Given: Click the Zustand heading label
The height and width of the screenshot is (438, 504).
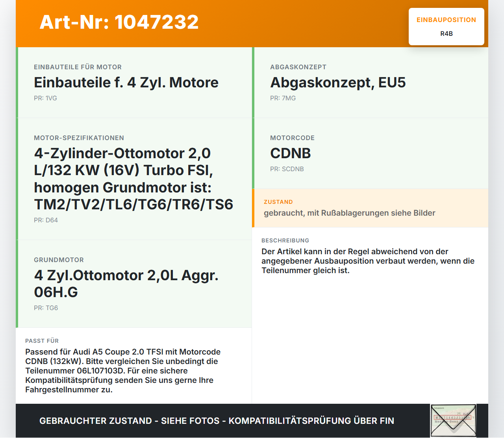Looking at the screenshot, I should pos(278,202).
